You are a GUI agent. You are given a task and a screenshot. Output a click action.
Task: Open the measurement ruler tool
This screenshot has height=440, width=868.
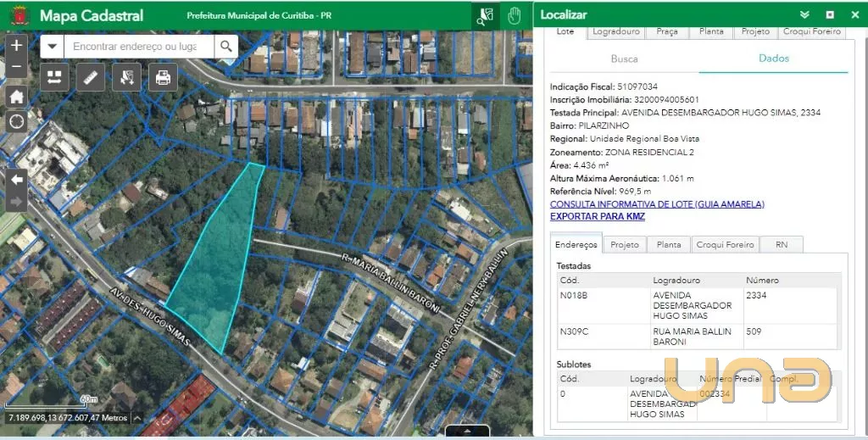point(90,77)
